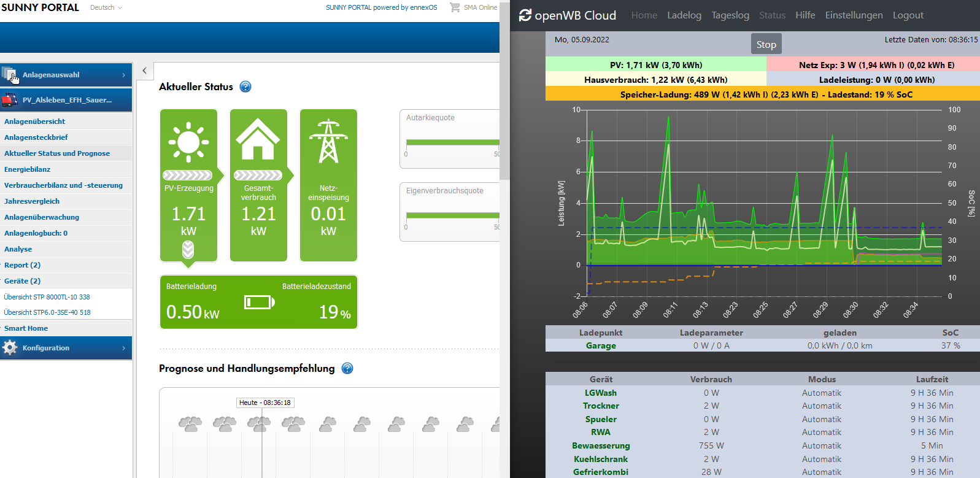
Task: Click the Autarkiequote progress bar
Action: pyautogui.click(x=452, y=142)
